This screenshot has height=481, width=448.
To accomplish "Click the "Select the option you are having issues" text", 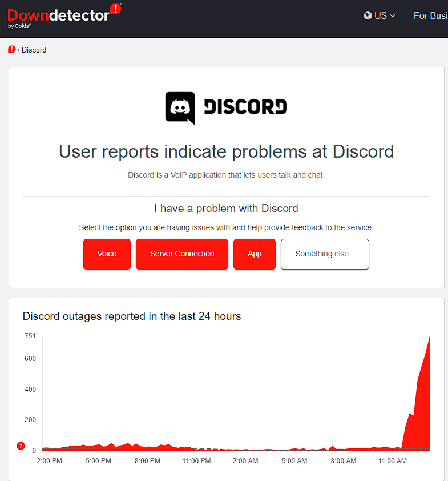I will pos(226,227).
